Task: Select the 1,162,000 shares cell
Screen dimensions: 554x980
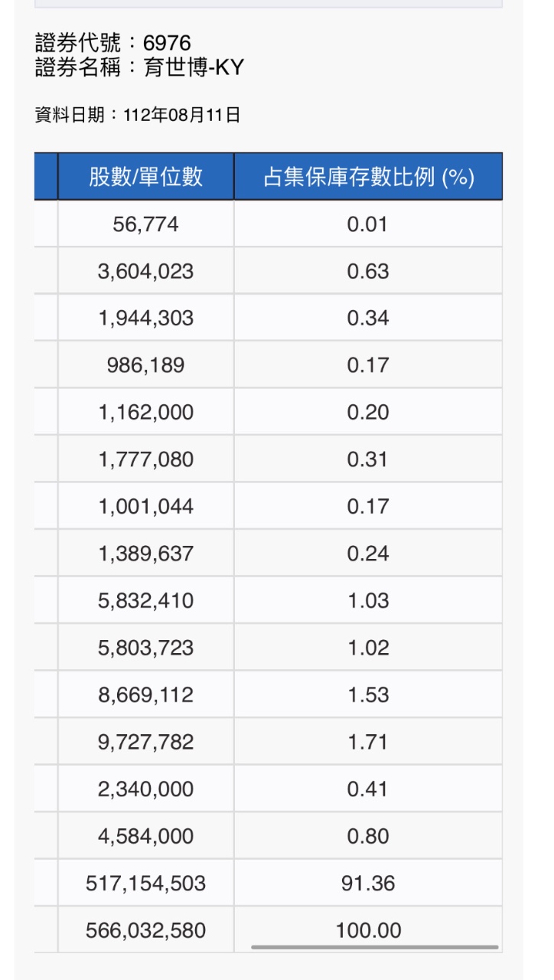Action: 145,413
